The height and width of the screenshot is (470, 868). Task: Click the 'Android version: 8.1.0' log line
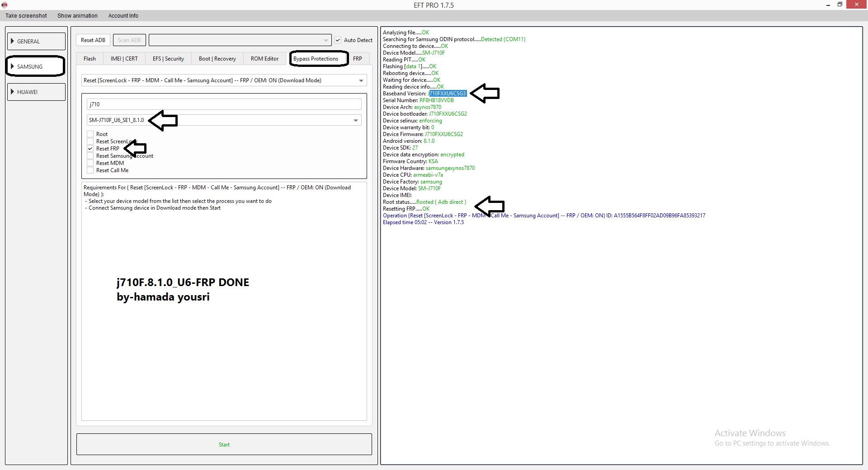tap(409, 141)
